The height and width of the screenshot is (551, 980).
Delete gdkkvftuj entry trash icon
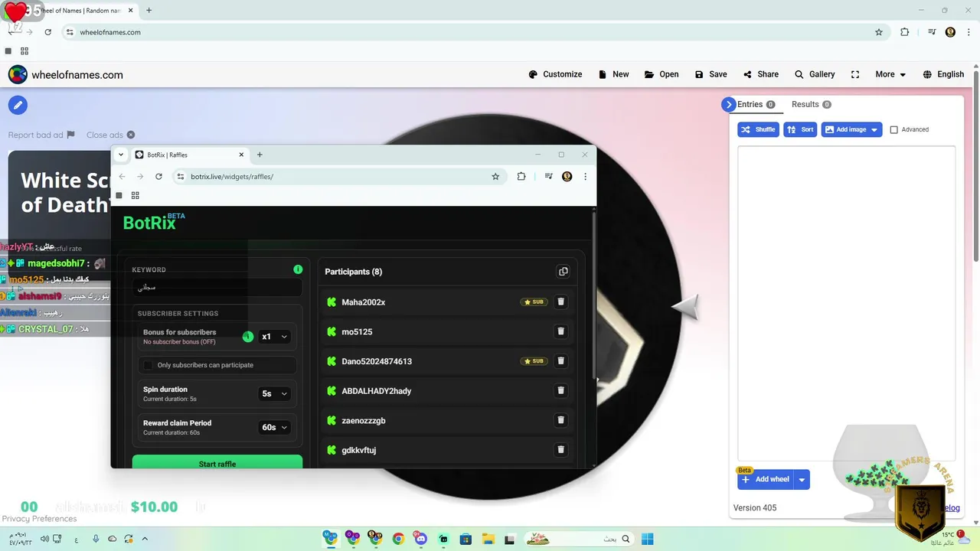point(560,450)
